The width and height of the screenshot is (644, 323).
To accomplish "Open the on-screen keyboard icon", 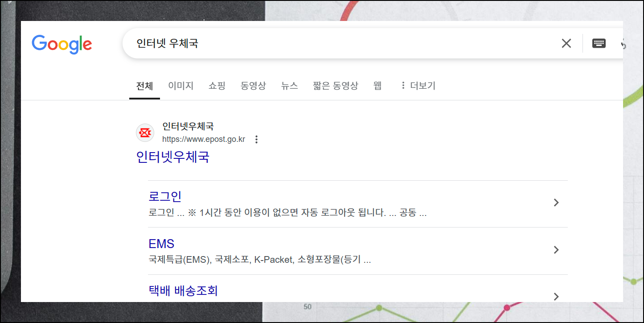I will pos(599,43).
